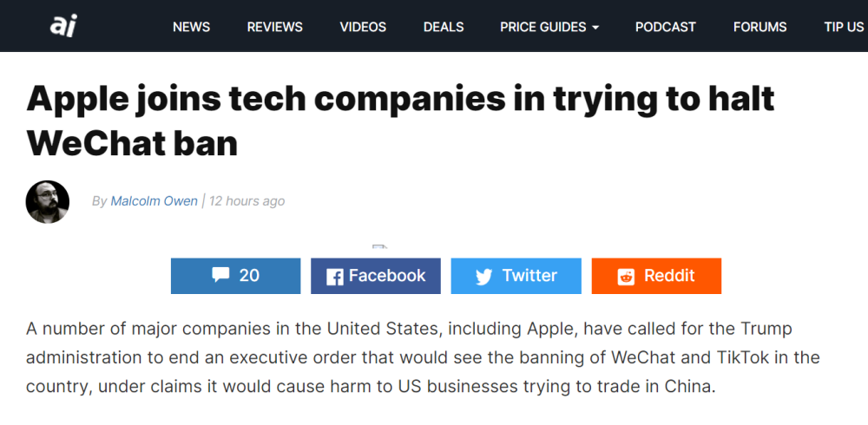Viewport: 868px width, 425px height.
Task: Click the broken image icon above share buttons
Action: (x=379, y=247)
